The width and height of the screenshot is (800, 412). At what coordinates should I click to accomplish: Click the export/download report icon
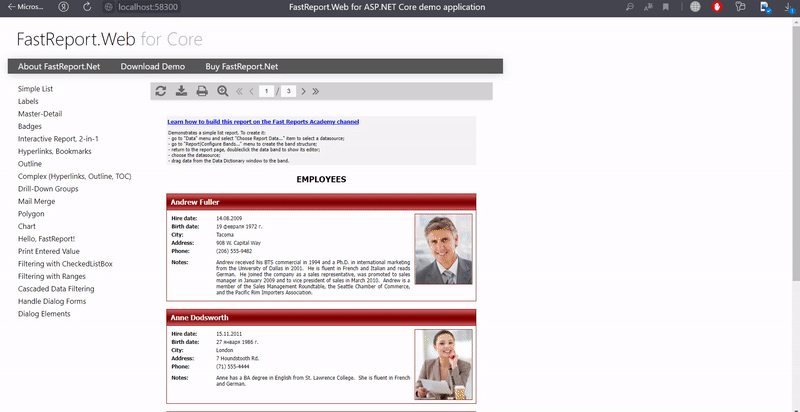(x=181, y=92)
